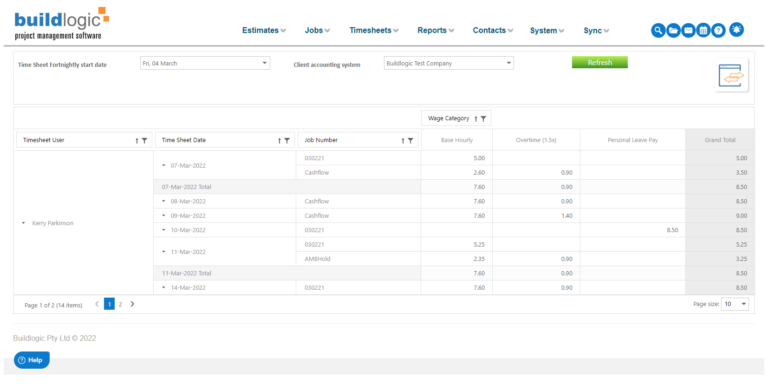
Task: Collapse the 07-Mar-2022 date group
Action: 164,166
